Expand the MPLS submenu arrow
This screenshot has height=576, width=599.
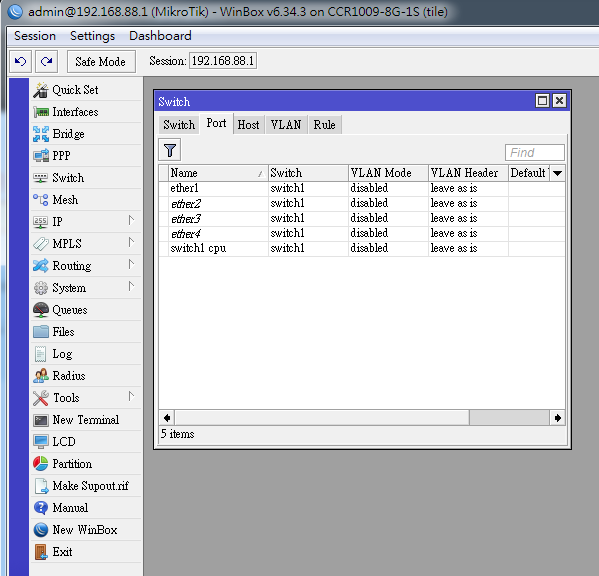point(131,243)
